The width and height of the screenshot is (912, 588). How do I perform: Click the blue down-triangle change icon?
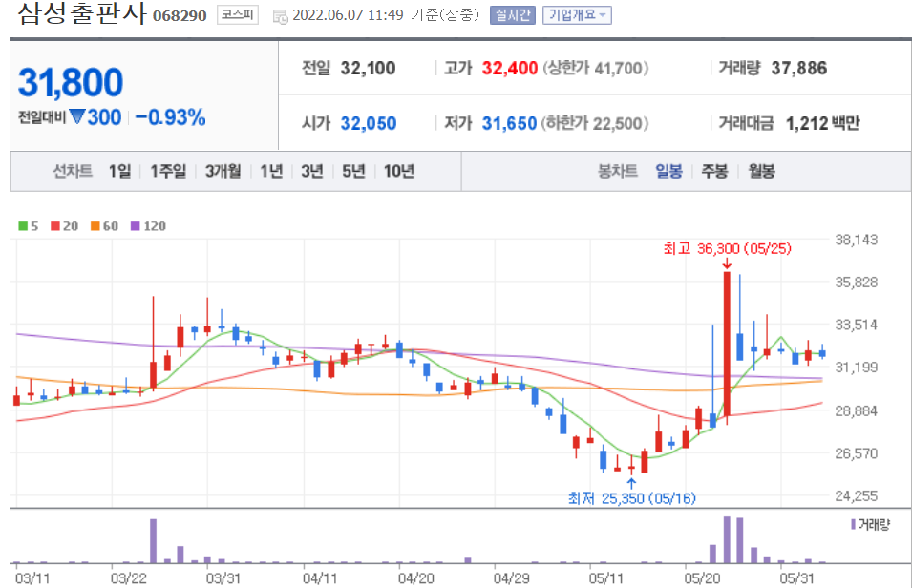(77, 116)
